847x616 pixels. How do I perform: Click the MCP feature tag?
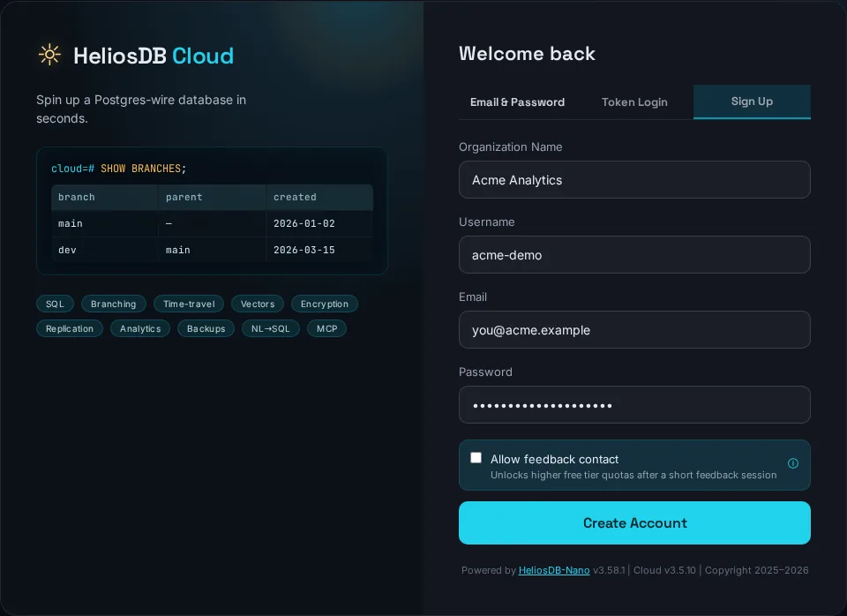pos(326,328)
